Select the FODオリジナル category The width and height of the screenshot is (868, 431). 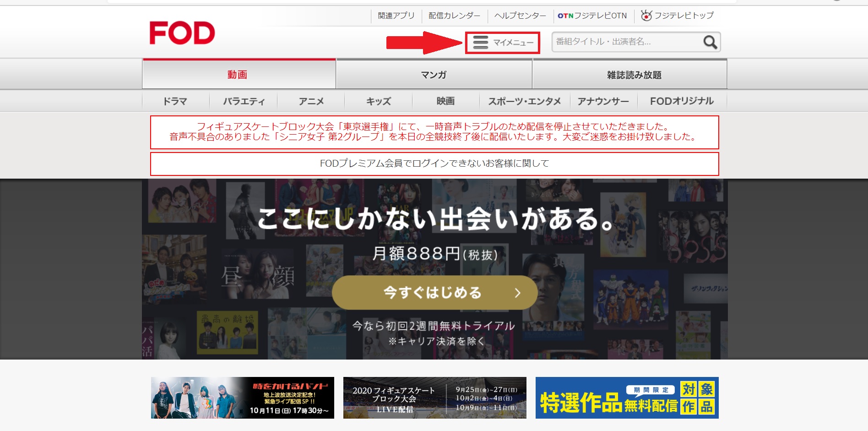[682, 101]
